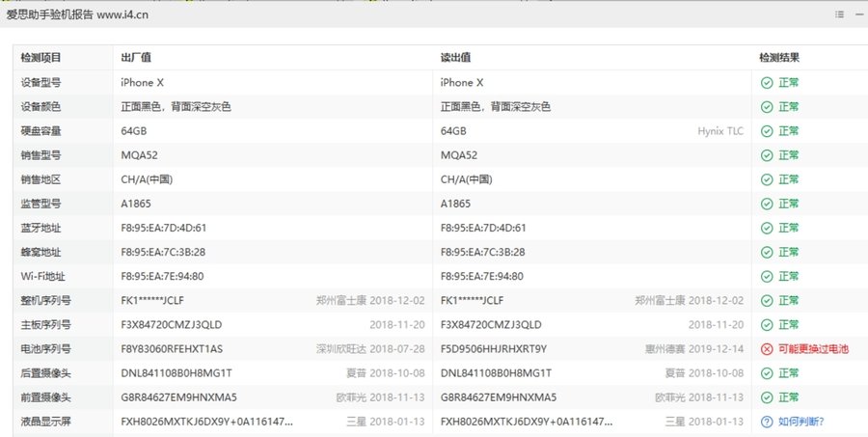This screenshot has height=437, width=868.
Task: Click factory value A1865
Action: click(136, 204)
